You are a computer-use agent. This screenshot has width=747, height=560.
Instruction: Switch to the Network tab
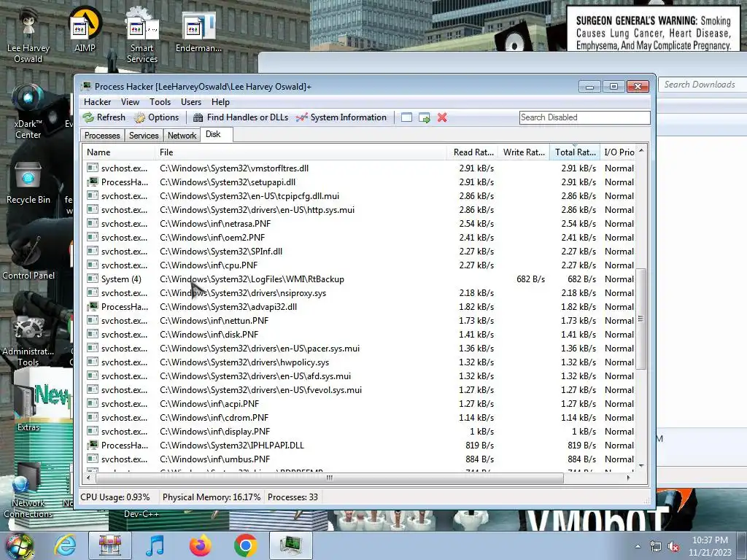point(182,136)
